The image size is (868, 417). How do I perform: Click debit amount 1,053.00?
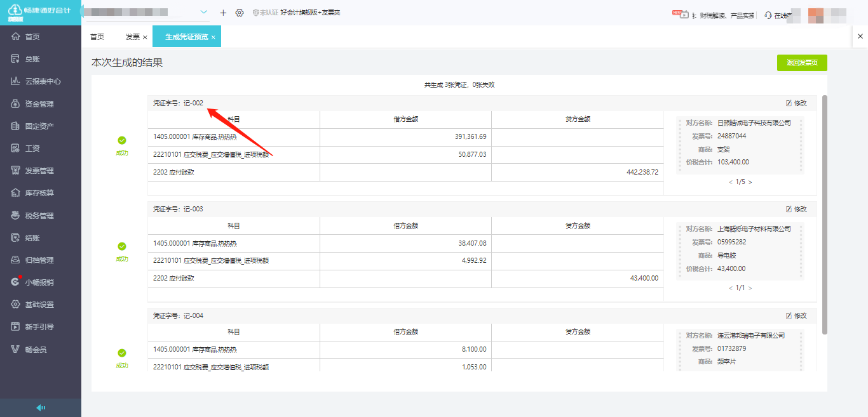point(474,367)
